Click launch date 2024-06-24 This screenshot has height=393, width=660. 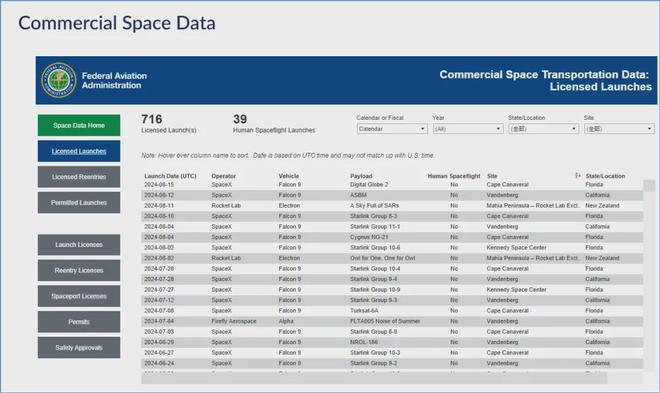point(159,363)
